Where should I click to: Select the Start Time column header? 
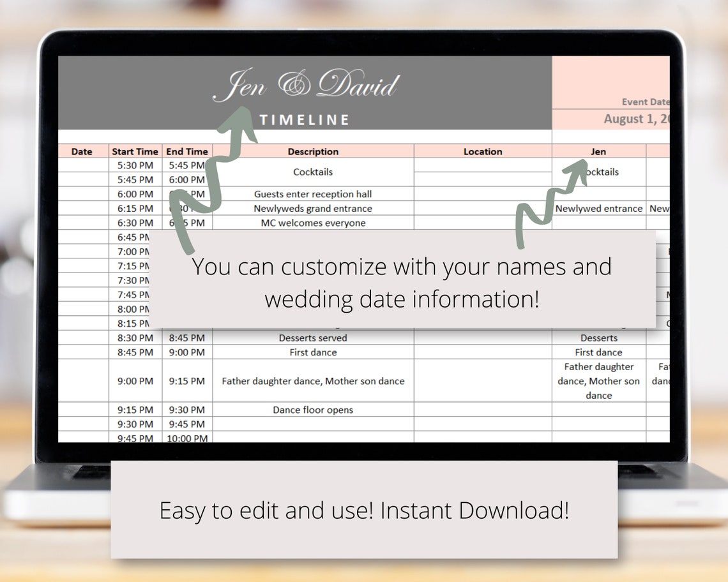click(x=135, y=151)
